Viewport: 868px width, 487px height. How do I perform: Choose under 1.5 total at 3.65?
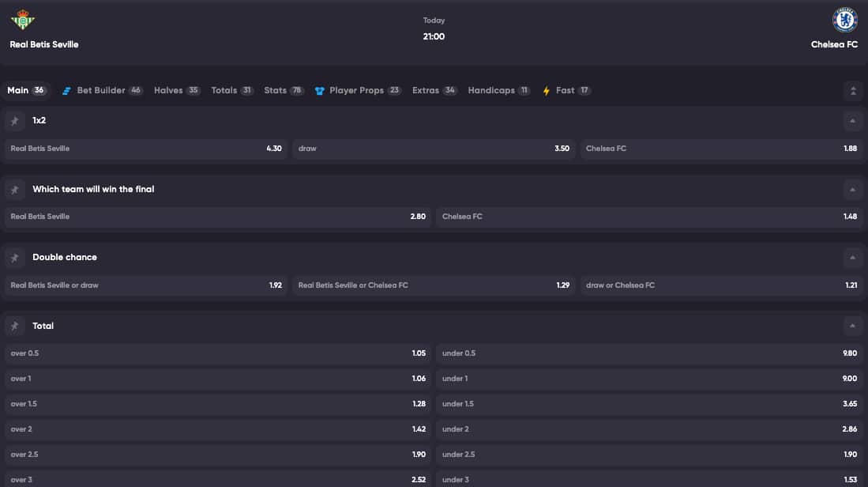click(x=650, y=404)
